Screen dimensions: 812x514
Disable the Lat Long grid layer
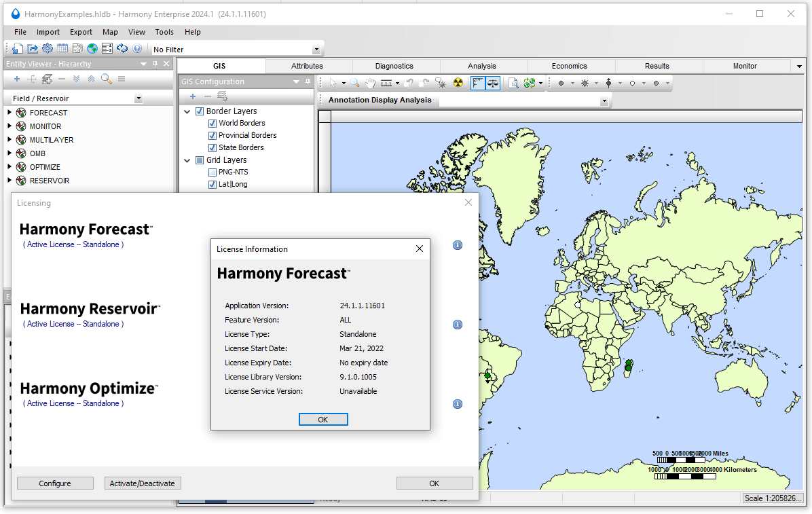[213, 184]
